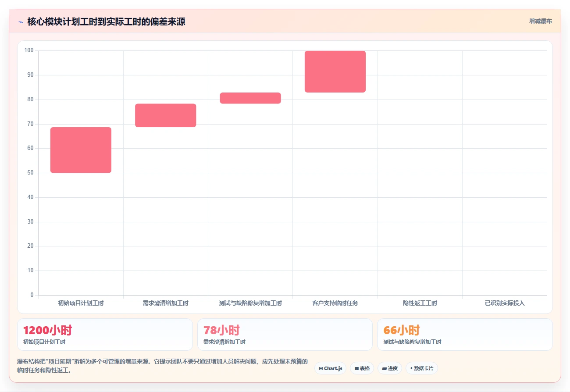This screenshot has width=570, height=392.
Task: Click the 进度 tag chip
Action: click(389, 368)
